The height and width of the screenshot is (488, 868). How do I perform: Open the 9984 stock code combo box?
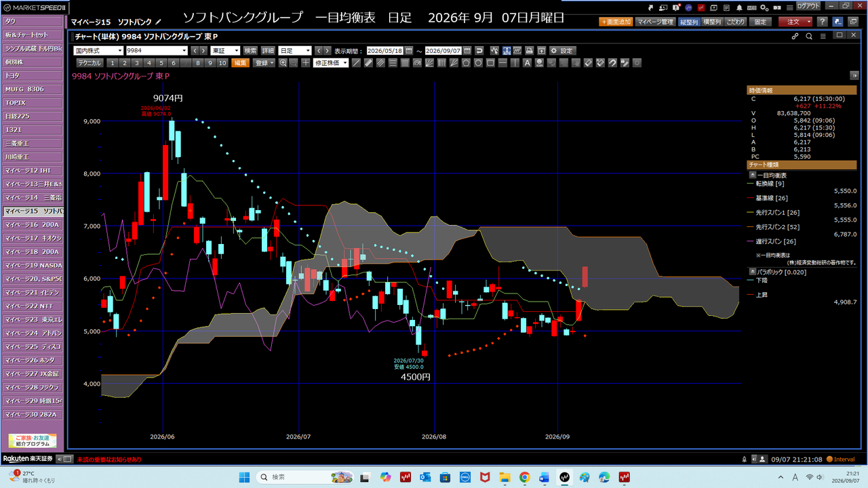(x=157, y=50)
